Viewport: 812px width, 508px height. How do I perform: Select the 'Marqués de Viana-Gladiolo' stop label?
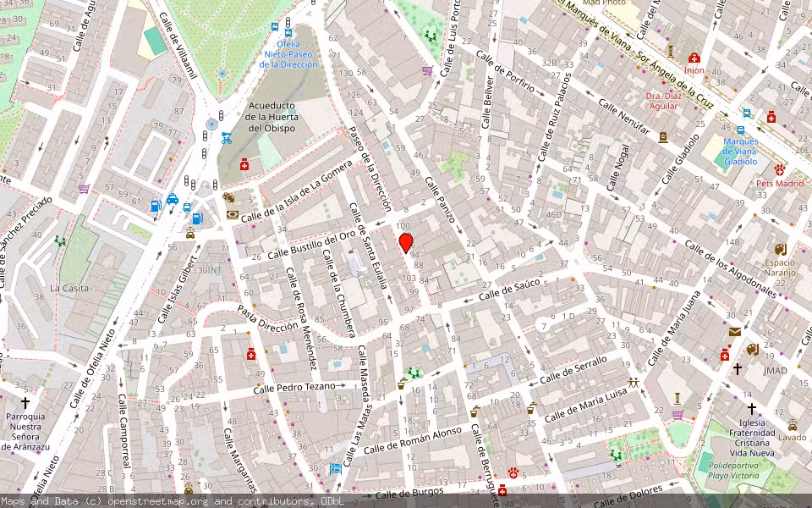click(741, 151)
